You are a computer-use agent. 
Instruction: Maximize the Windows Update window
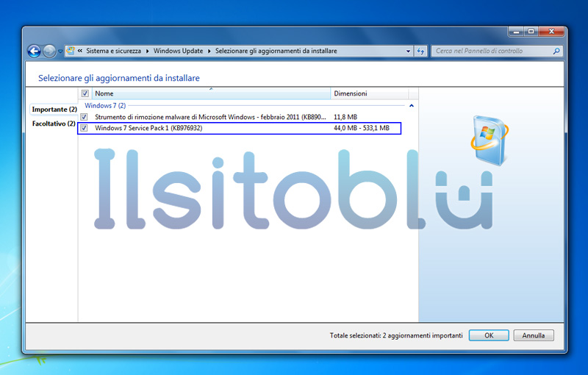531,32
